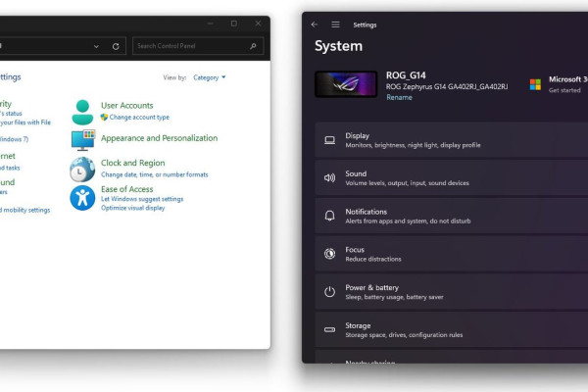
Task: Click the User Accounts icon in Control Panel
Action: (x=82, y=112)
